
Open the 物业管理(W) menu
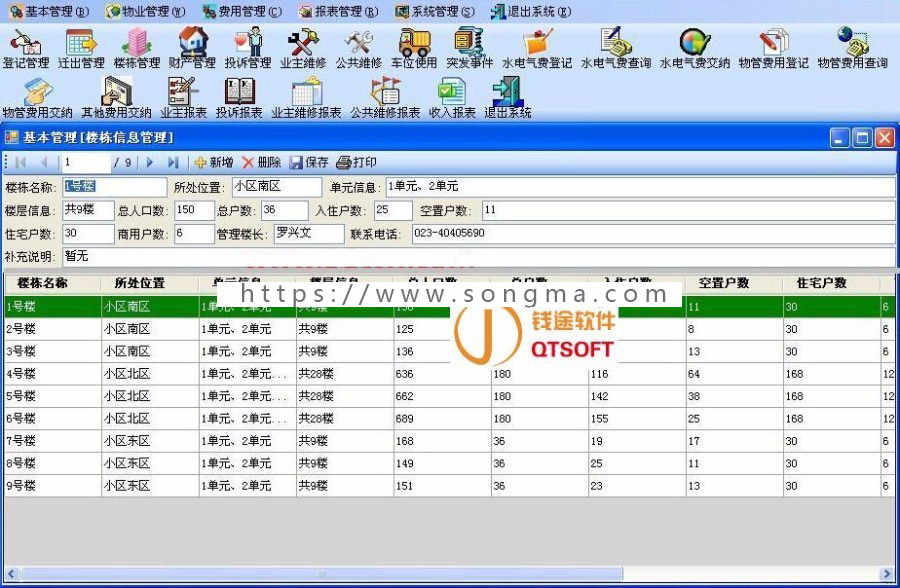coord(146,11)
